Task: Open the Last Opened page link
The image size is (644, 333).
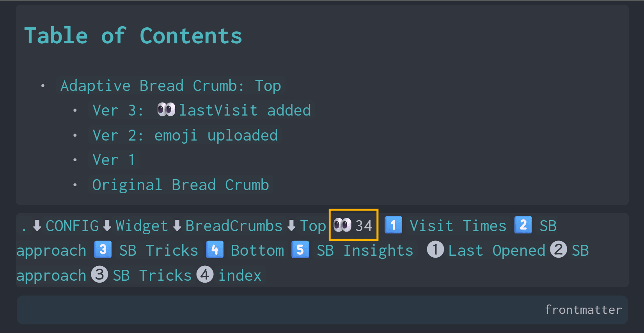Action: [x=497, y=250]
